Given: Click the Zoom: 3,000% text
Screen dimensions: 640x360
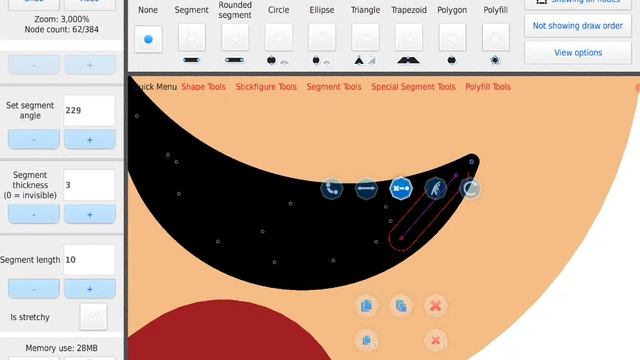Looking at the screenshot, I should coord(62,19).
